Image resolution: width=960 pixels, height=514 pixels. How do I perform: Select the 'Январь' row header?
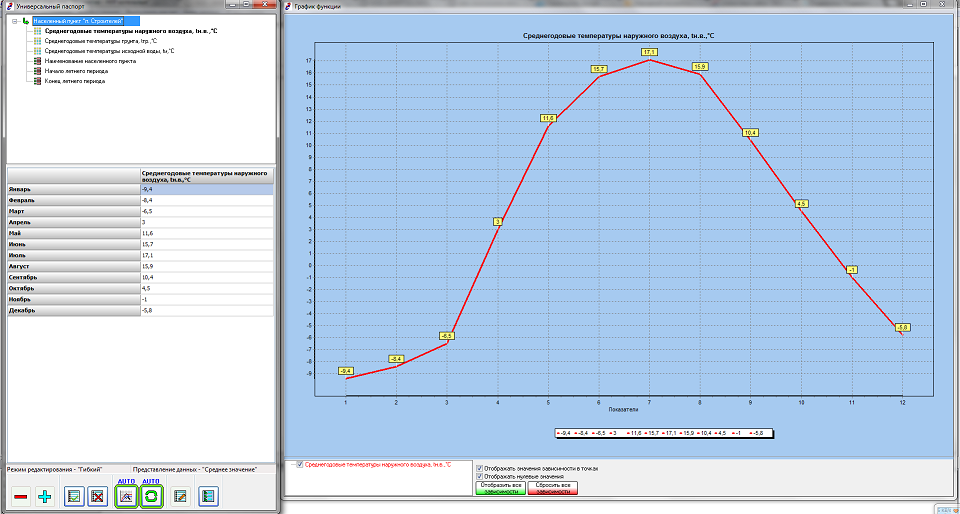coord(73,190)
